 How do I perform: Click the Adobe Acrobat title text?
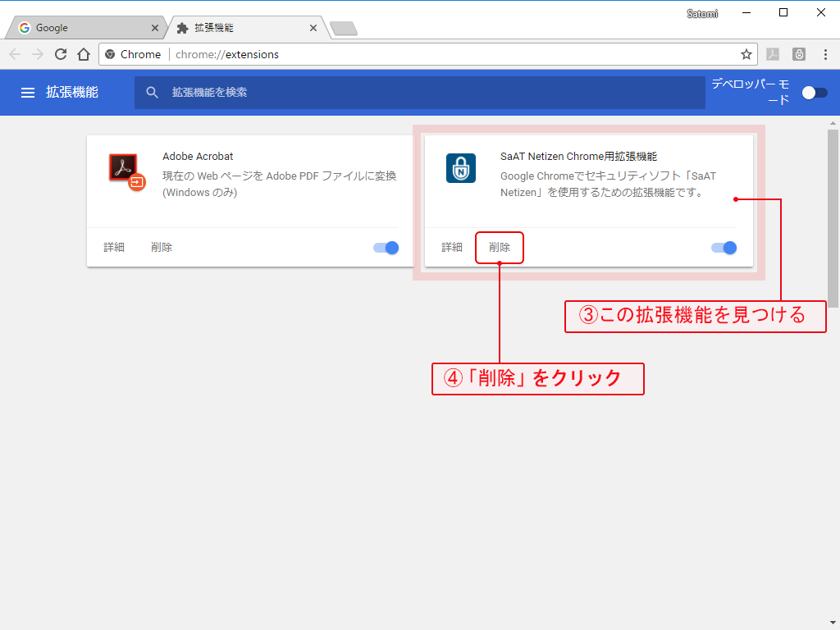[x=198, y=157]
